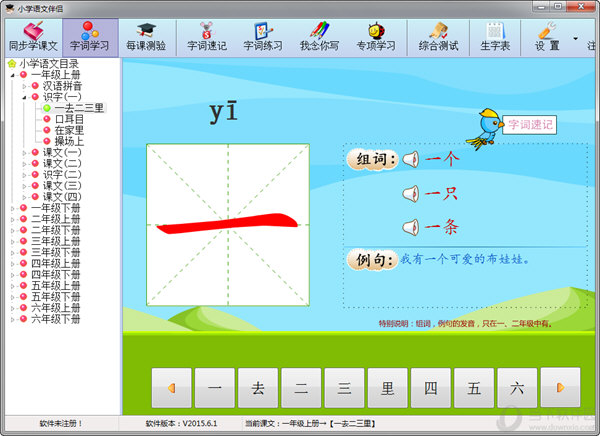The height and width of the screenshot is (436, 600).
Task: Choose the character 里 in bottom strip
Action: click(387, 387)
